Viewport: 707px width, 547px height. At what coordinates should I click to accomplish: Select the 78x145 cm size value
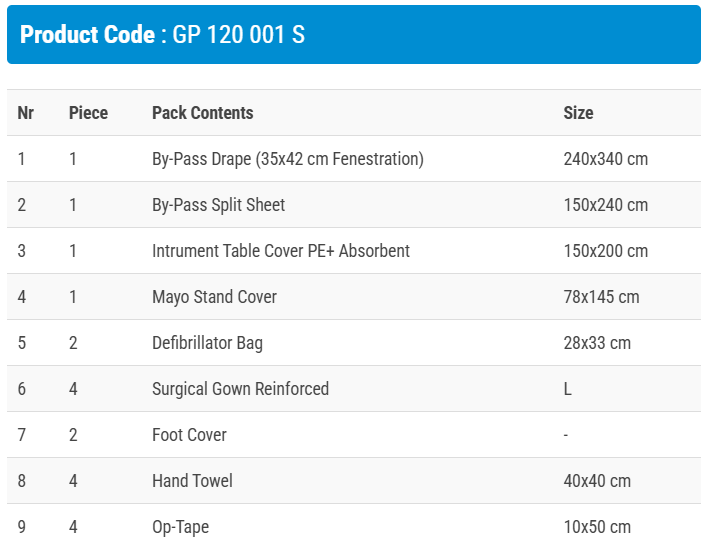601,297
